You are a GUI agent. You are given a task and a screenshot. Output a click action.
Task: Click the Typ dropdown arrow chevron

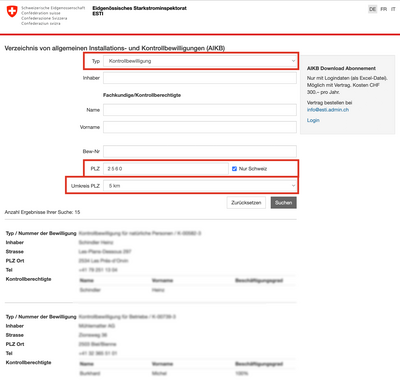tap(293, 61)
